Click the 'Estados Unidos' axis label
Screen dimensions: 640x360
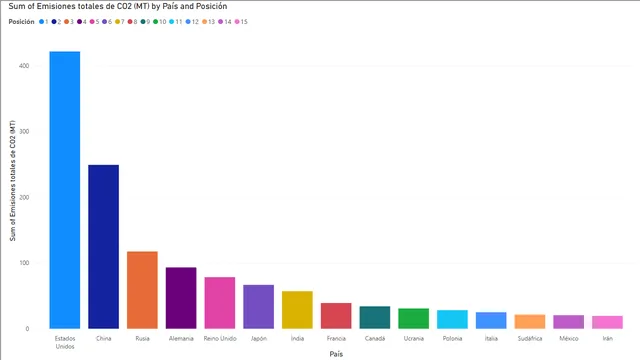(65, 342)
